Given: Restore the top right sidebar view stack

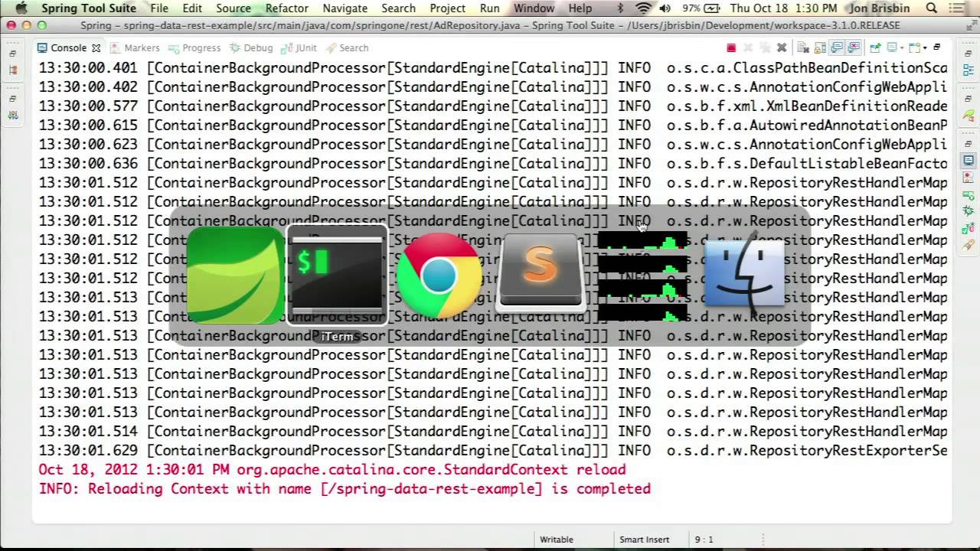Looking at the screenshot, I should click(969, 53).
